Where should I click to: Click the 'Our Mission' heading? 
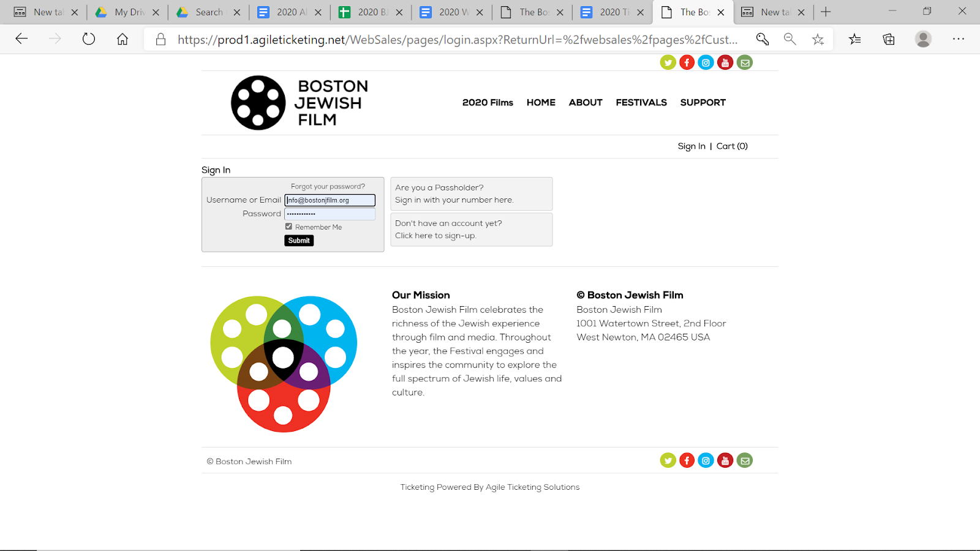tap(421, 295)
